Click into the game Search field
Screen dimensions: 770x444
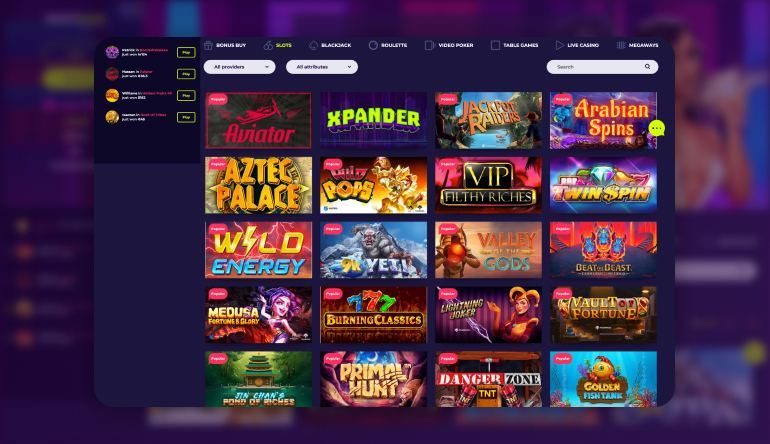tap(602, 67)
